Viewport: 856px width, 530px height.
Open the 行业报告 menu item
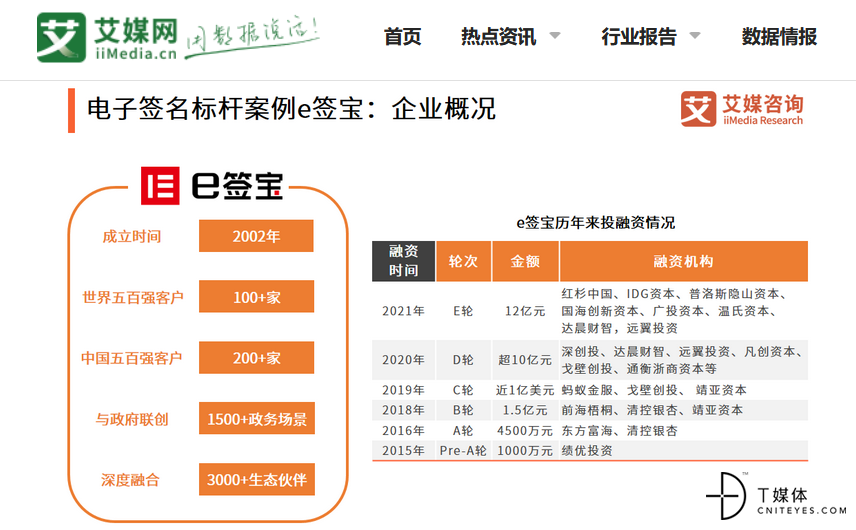click(x=639, y=37)
